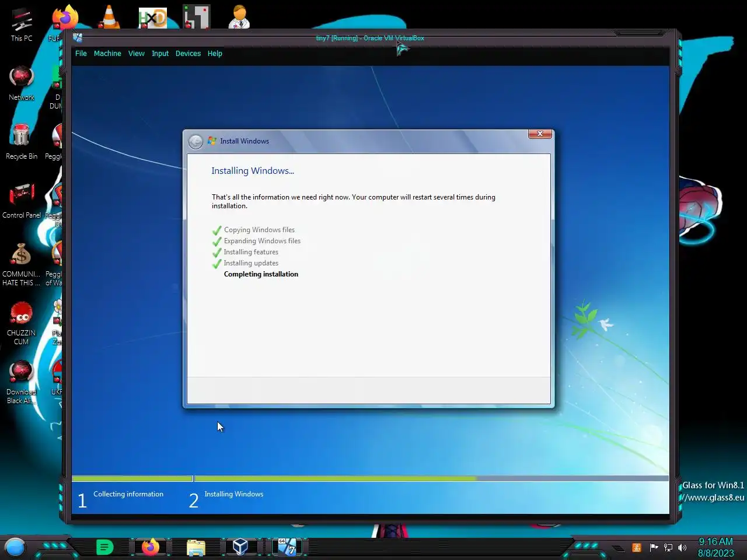Click the Windows flag icon in installer title

pyautogui.click(x=212, y=141)
